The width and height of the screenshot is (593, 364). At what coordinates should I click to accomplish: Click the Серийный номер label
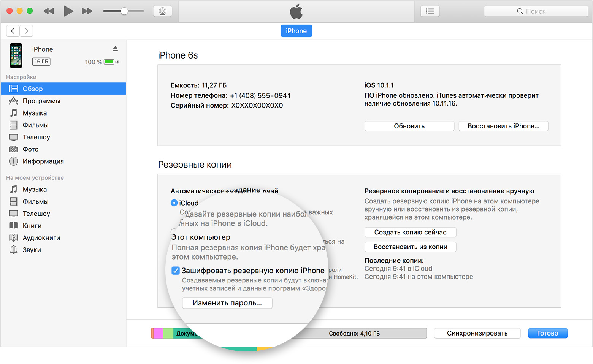point(200,105)
